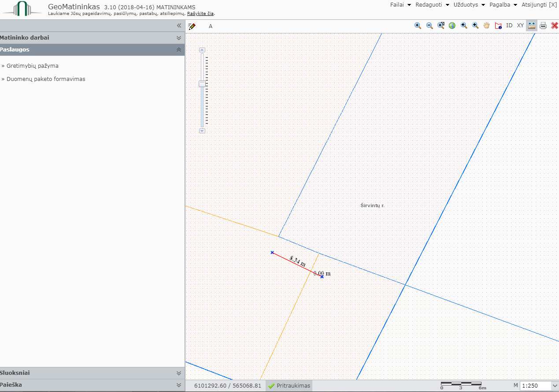Collapse the left sidebar with double chevron

[179, 26]
